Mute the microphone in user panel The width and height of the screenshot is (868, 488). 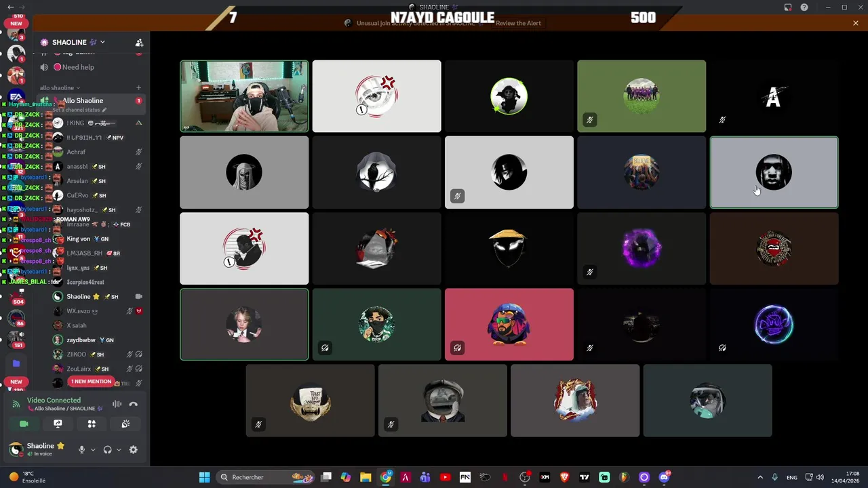point(81,449)
